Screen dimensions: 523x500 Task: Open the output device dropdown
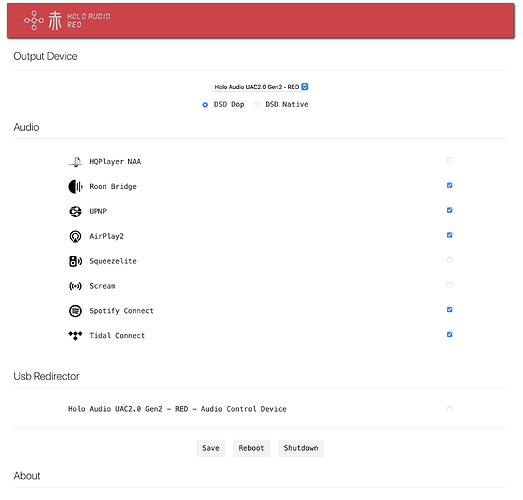(260, 87)
